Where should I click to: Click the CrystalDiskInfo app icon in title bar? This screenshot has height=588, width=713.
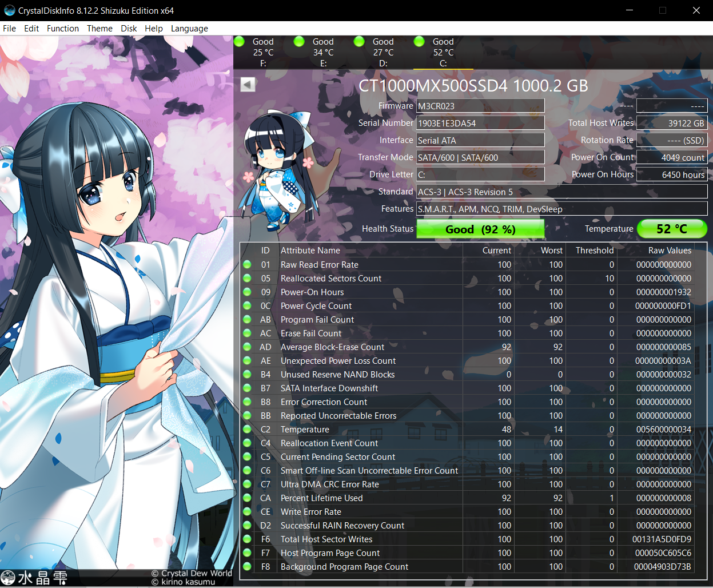tap(9, 10)
